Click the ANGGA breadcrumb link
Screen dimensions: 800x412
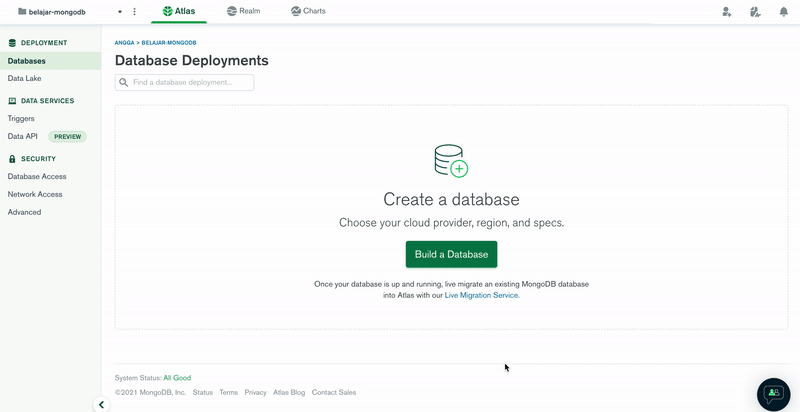click(124, 43)
